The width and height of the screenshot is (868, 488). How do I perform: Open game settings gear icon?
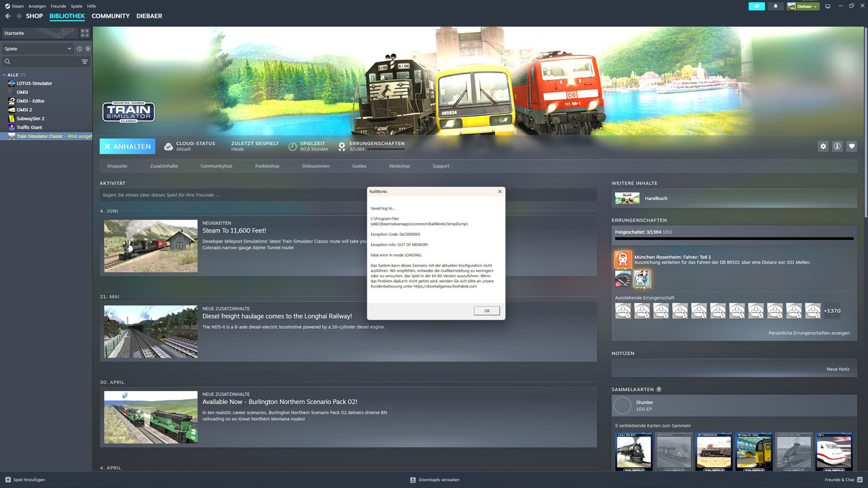coord(823,146)
